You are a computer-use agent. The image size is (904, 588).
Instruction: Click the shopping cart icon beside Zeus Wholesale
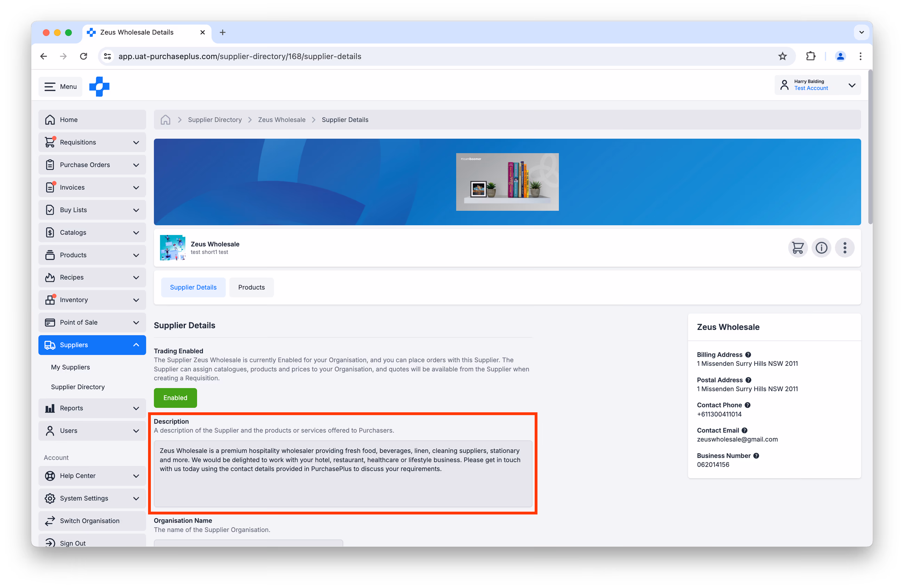(798, 248)
